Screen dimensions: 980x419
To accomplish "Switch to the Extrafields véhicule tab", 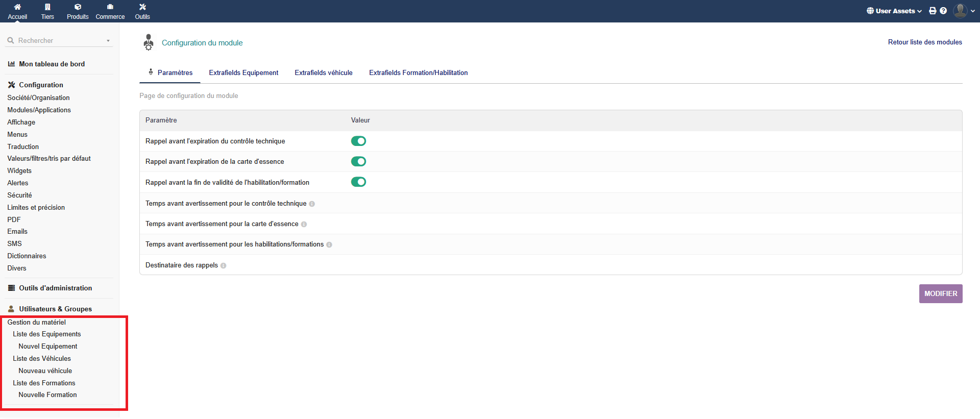I will coord(324,73).
